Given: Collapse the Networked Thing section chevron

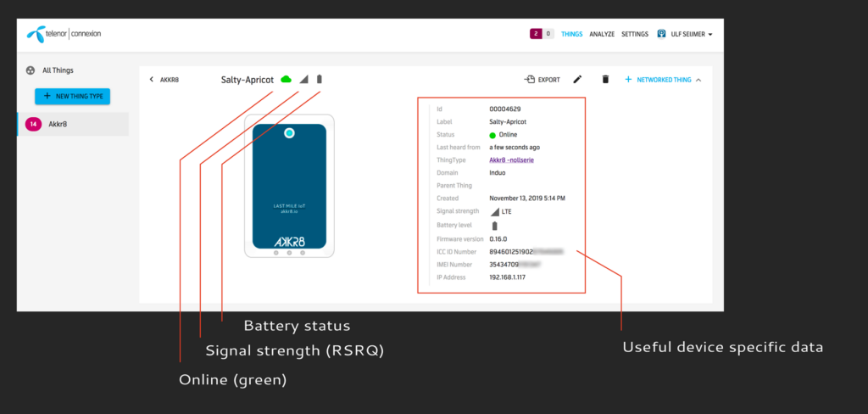Looking at the screenshot, I should [x=698, y=80].
